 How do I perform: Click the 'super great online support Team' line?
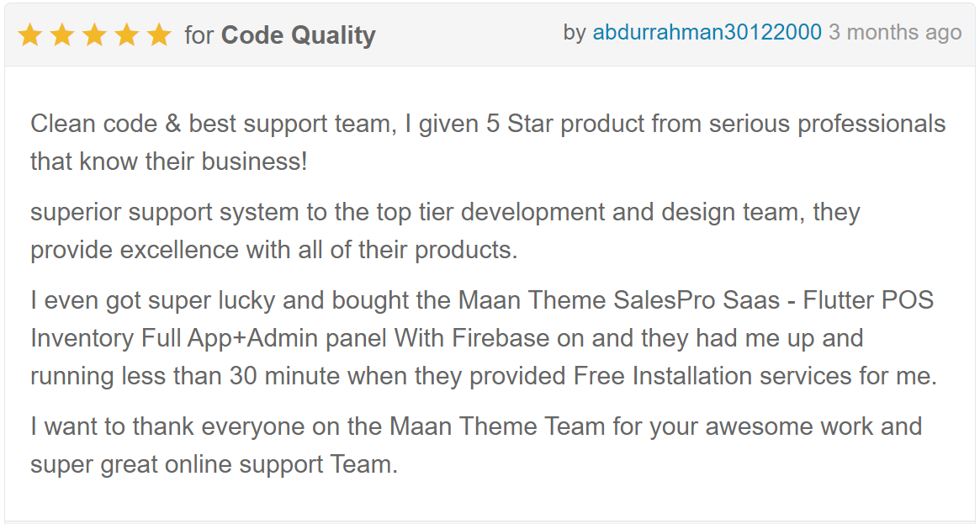214,465
